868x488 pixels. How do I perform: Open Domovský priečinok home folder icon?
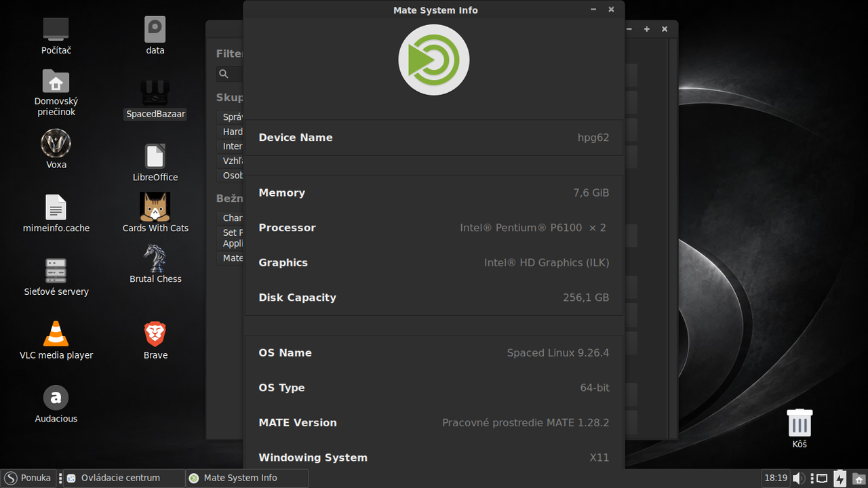[56, 82]
